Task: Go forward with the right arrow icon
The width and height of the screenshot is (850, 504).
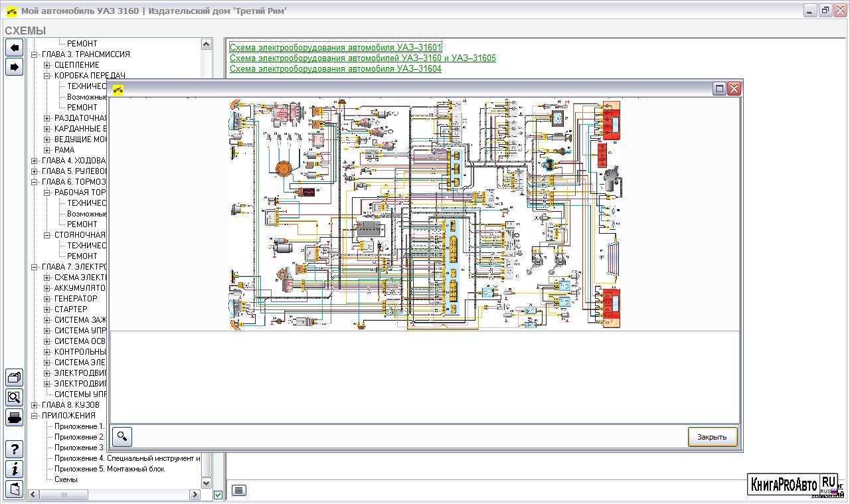Action: (14, 66)
